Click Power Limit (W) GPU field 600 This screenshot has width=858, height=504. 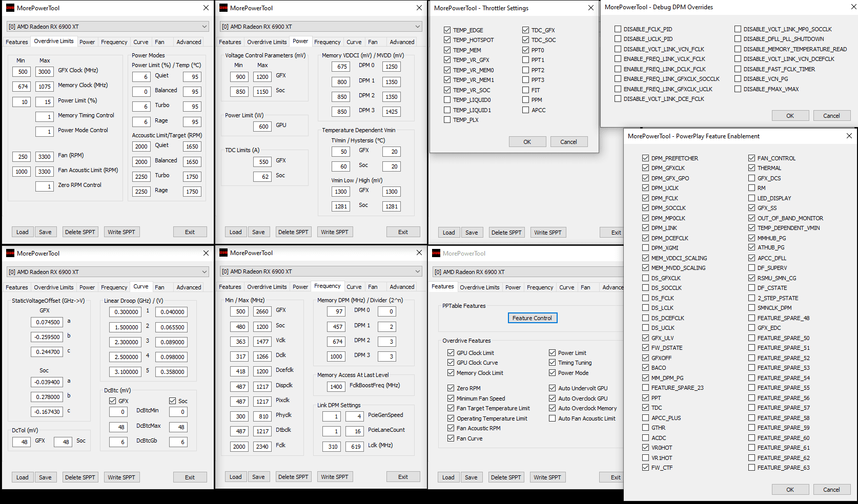click(x=262, y=127)
